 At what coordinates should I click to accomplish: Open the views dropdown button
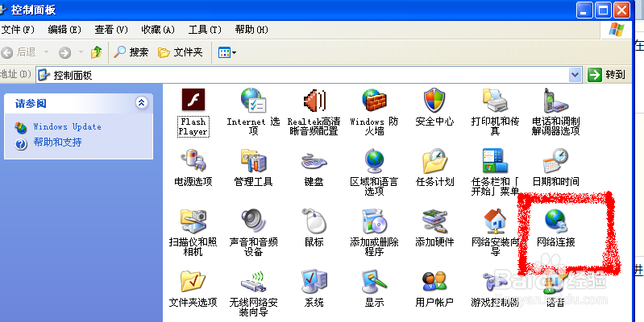227,52
